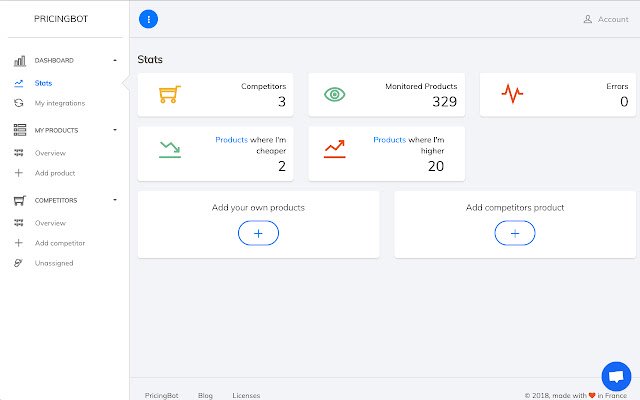Click the My Products section header

[x=56, y=130]
